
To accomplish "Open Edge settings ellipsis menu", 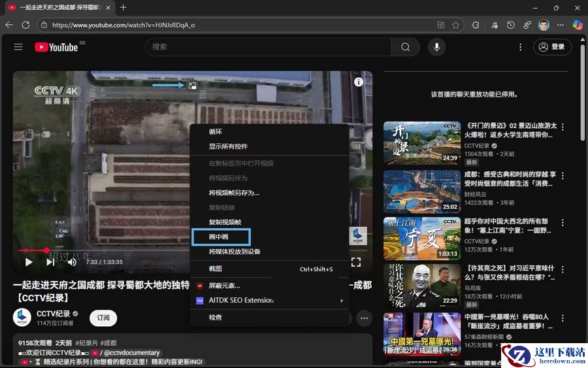I will (561, 25).
